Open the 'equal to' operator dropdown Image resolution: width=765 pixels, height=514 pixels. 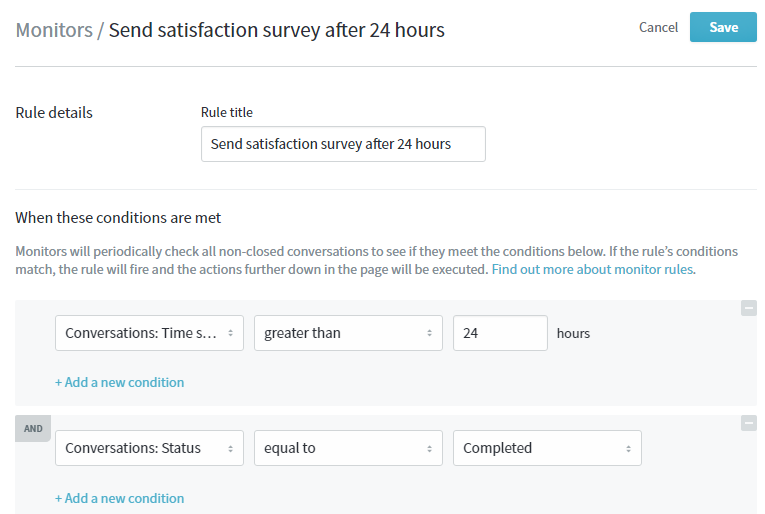pyautogui.click(x=348, y=448)
